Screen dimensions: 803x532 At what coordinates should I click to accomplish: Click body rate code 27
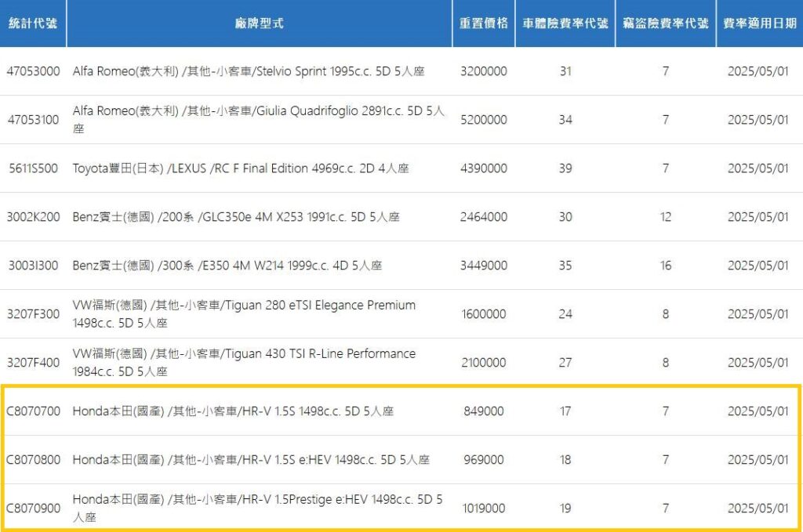565,363
